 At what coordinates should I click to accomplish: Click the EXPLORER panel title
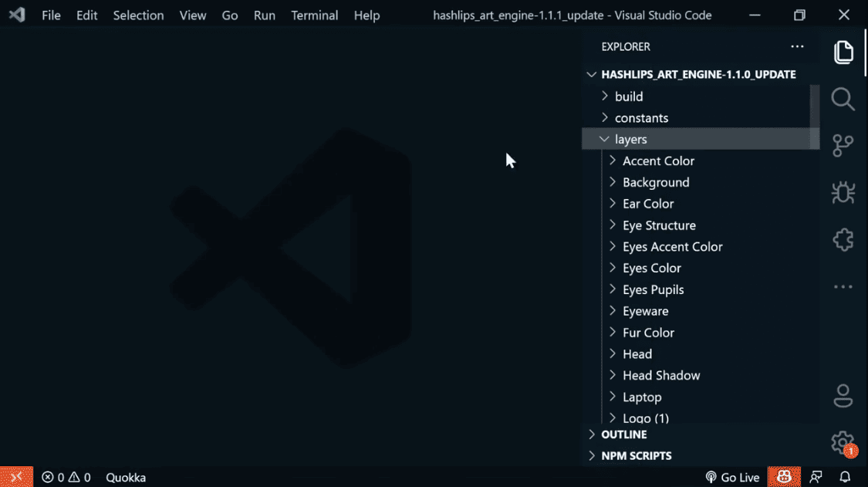(626, 46)
